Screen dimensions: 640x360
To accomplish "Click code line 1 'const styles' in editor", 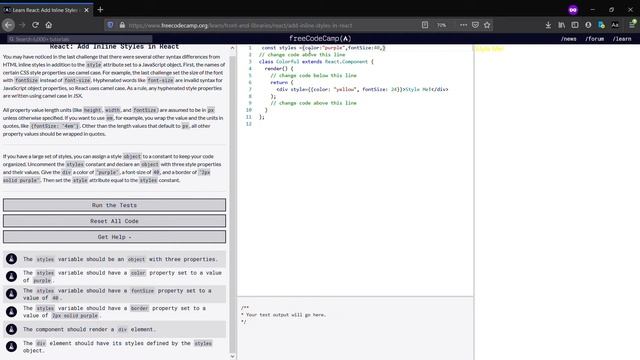I will (x=323, y=48).
